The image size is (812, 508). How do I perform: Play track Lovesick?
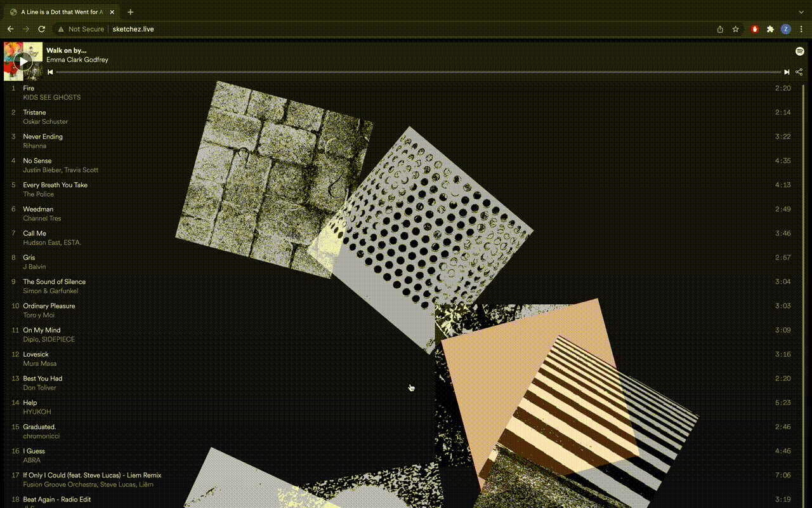(x=402, y=359)
